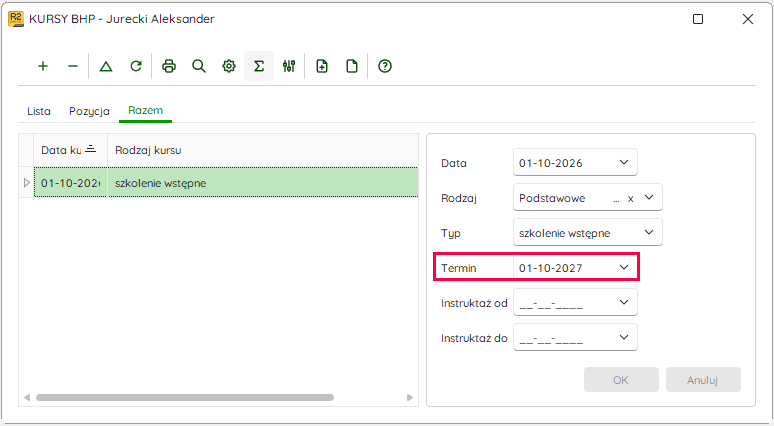Click the Anuluj button
774x426 pixels.
pyautogui.click(x=703, y=380)
